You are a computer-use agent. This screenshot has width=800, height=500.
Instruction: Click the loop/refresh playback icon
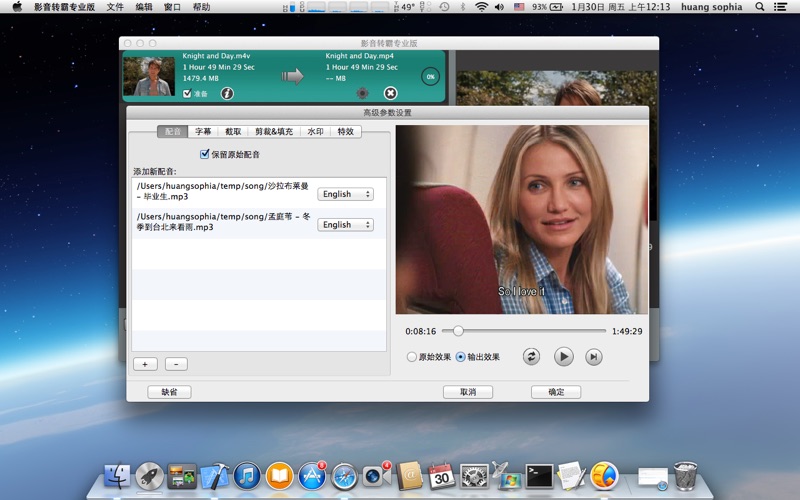[531, 357]
